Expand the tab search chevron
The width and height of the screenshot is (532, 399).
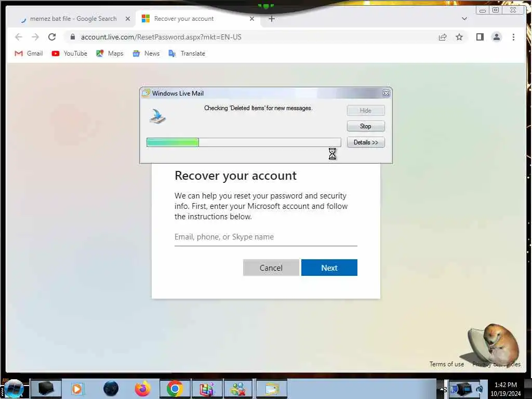pyautogui.click(x=464, y=19)
